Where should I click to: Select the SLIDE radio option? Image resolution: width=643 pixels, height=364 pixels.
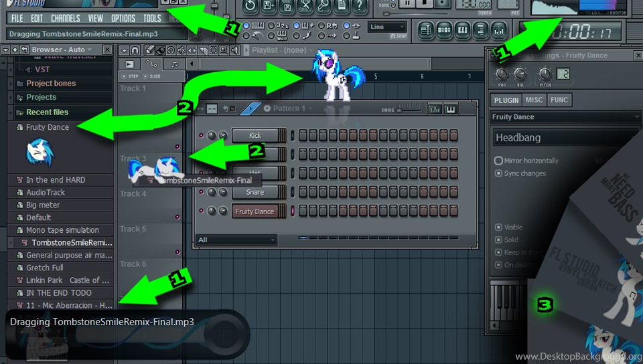tap(145, 76)
